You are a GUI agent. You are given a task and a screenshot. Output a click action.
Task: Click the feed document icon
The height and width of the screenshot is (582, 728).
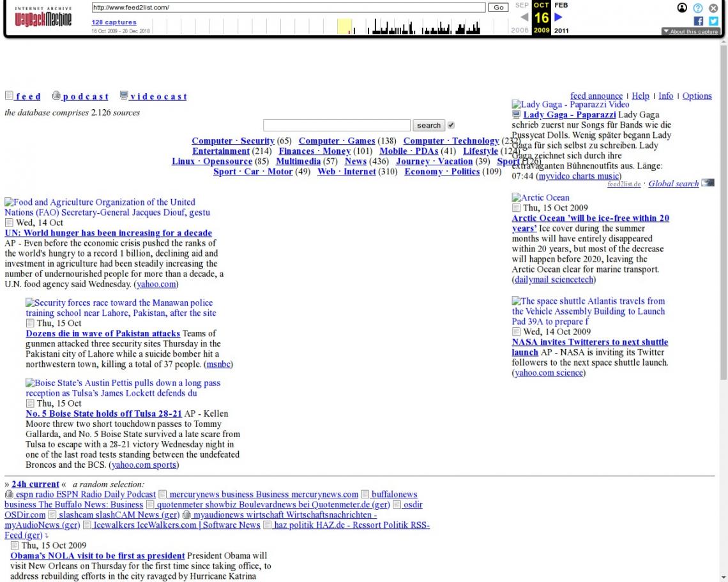point(9,95)
